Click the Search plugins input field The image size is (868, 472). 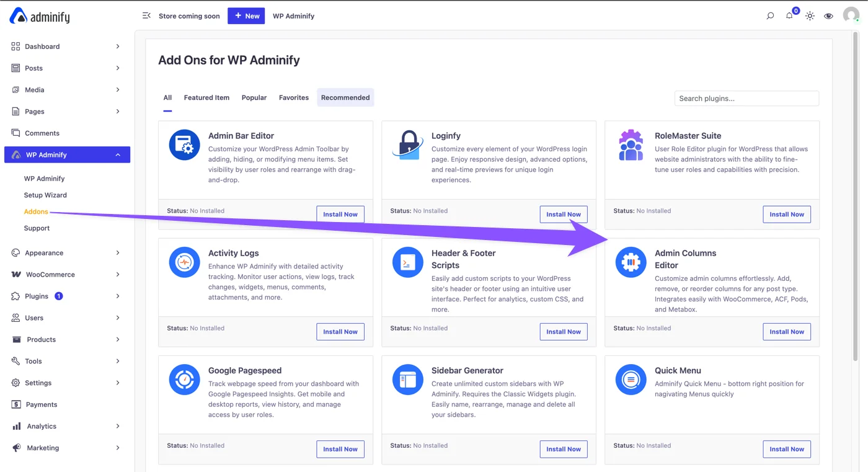[746, 98]
